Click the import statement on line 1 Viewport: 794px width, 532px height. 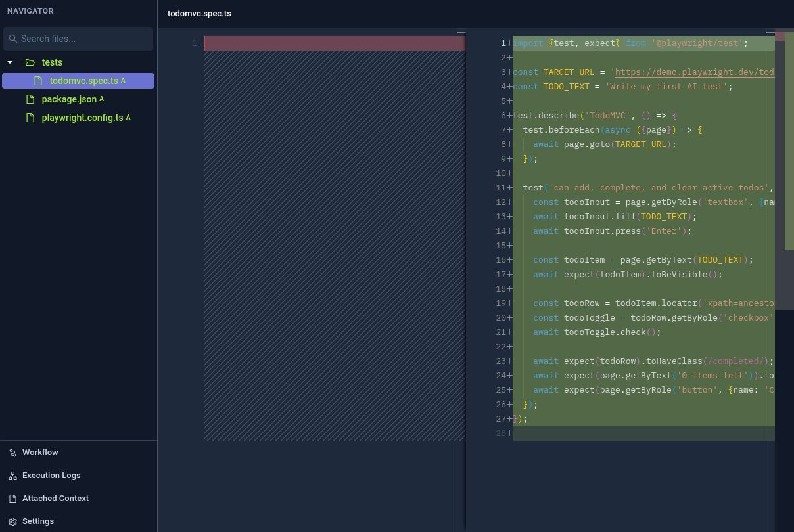(630, 43)
